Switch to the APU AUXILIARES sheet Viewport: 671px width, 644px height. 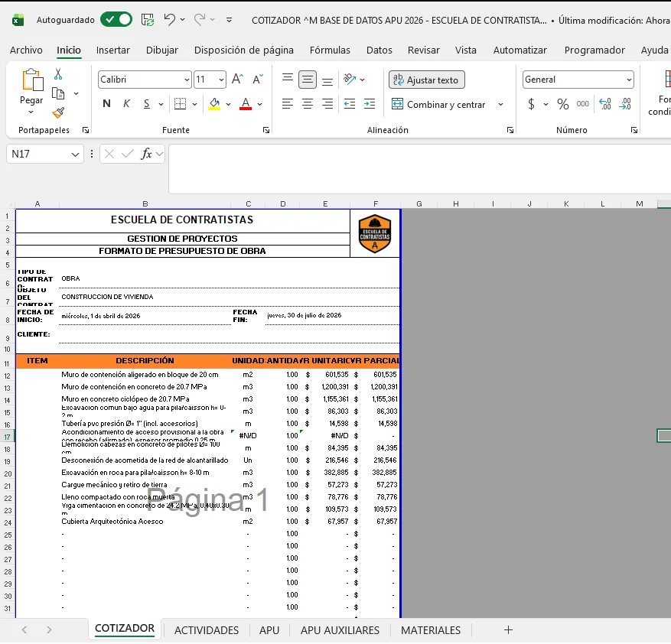click(x=340, y=630)
